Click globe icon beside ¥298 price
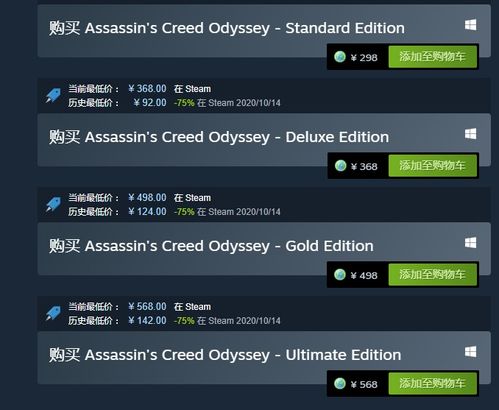The width and height of the screenshot is (499, 410). 340,57
